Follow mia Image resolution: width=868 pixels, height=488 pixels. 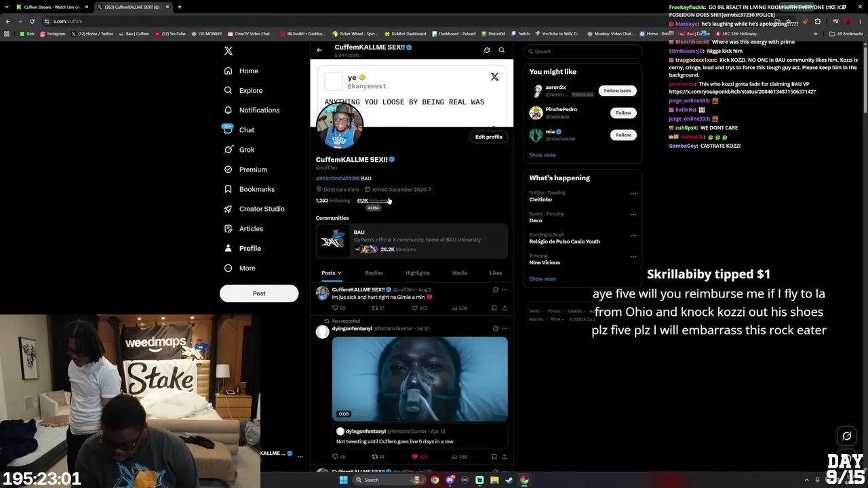coord(623,135)
